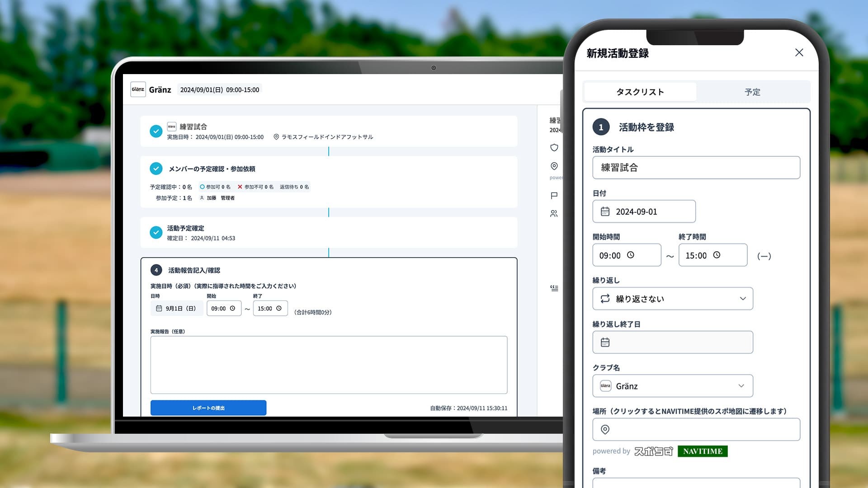Click the members icon in the laptop sidebar

click(554, 213)
